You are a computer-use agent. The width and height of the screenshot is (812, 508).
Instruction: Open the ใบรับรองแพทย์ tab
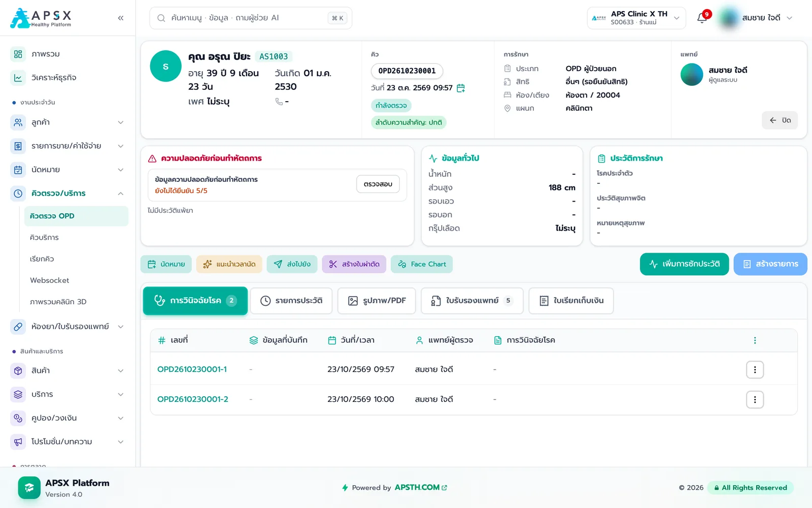[472, 301]
